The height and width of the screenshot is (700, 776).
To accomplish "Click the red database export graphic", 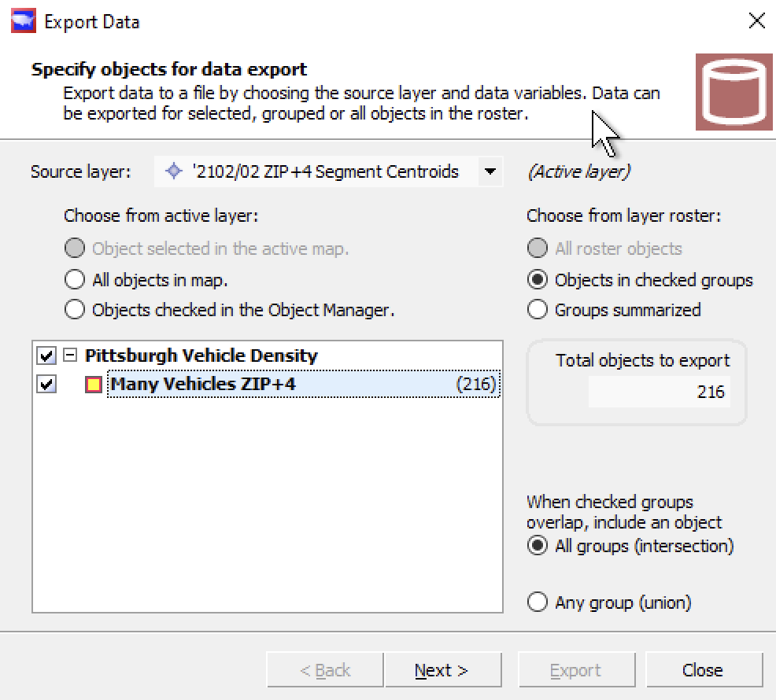I will point(734,92).
